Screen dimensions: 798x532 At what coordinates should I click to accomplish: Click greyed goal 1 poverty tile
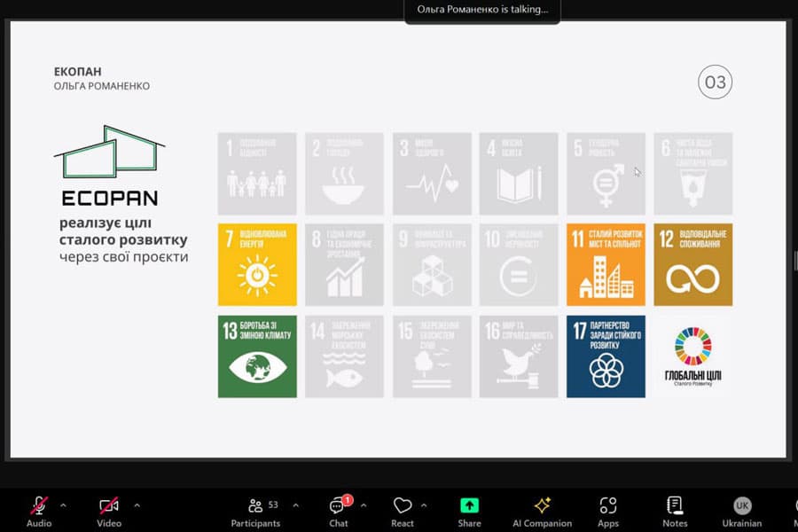coord(257,174)
